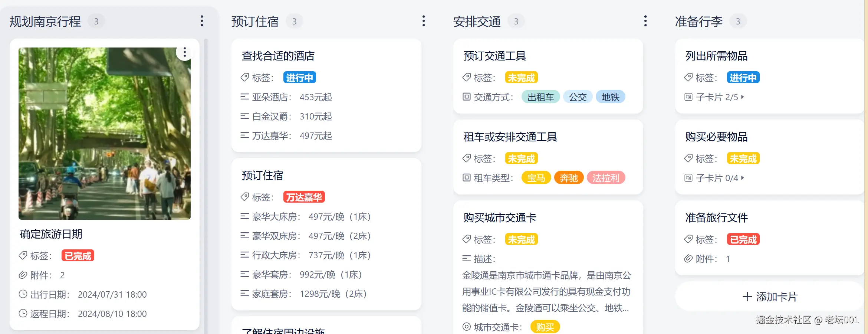Viewport: 868px width, 334px height.
Task: Click the attachment icon on 准备旅行文件 card
Action: tap(689, 259)
